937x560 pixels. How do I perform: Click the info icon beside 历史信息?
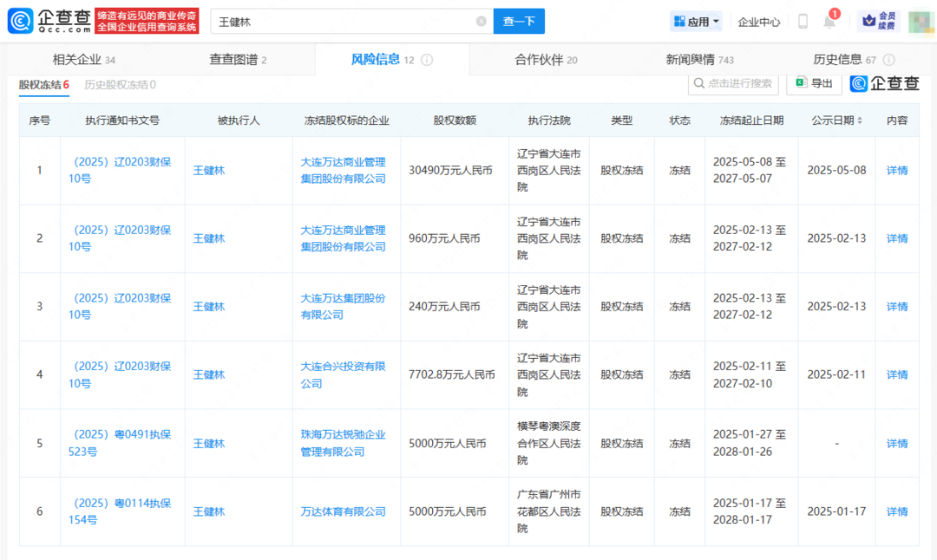pyautogui.click(x=888, y=60)
